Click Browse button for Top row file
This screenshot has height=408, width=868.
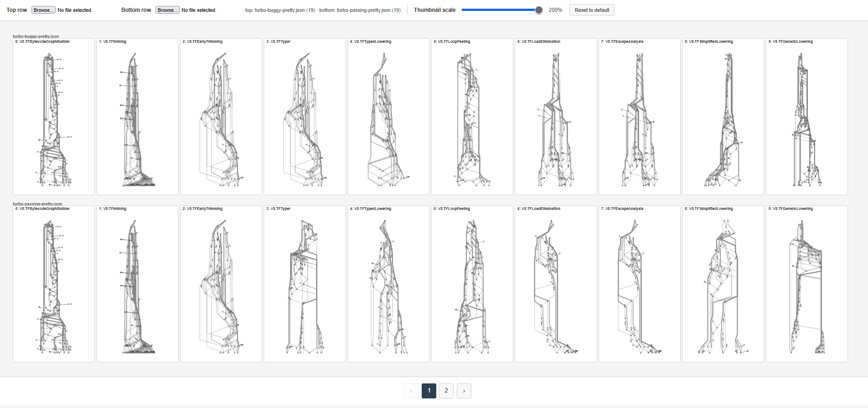43,10
